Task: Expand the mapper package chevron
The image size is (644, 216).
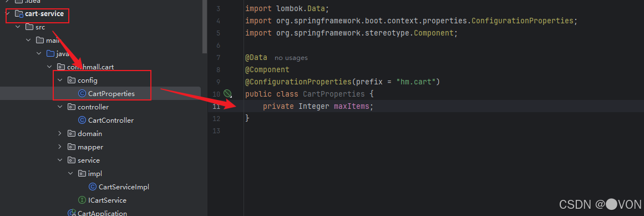Action: pos(60,147)
